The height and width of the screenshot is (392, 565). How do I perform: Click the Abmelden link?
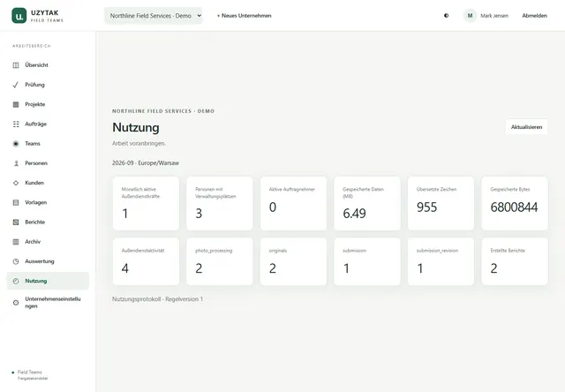tap(534, 16)
